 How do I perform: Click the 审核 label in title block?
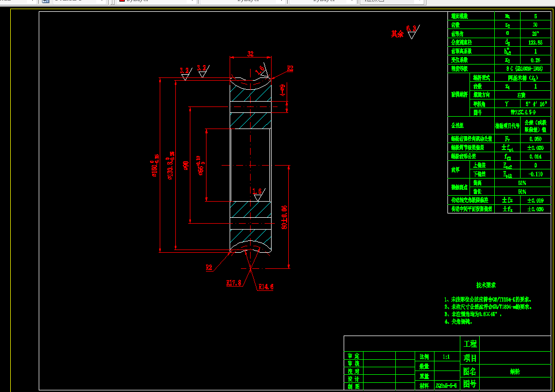point(353,364)
